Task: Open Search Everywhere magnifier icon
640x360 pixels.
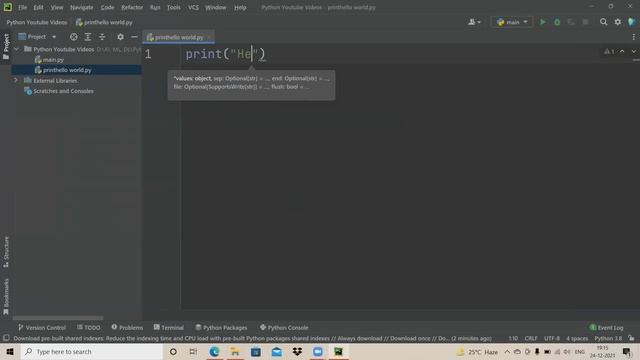Action: 603,22
